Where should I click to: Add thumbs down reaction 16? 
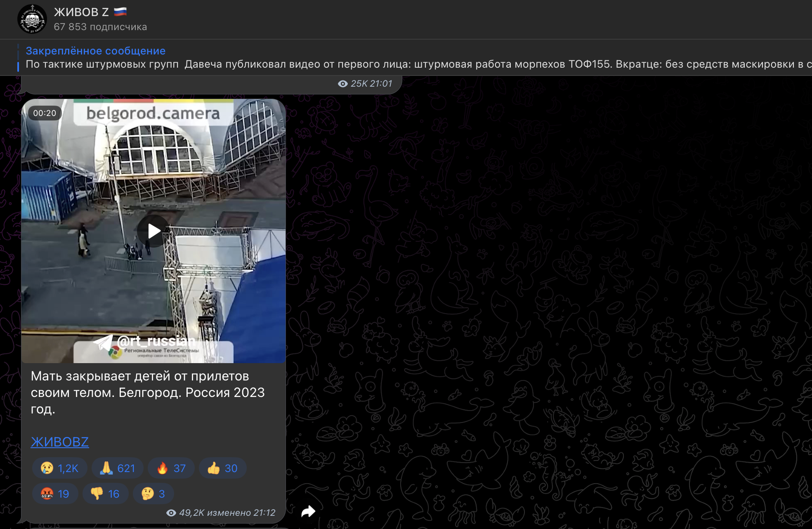click(x=105, y=494)
